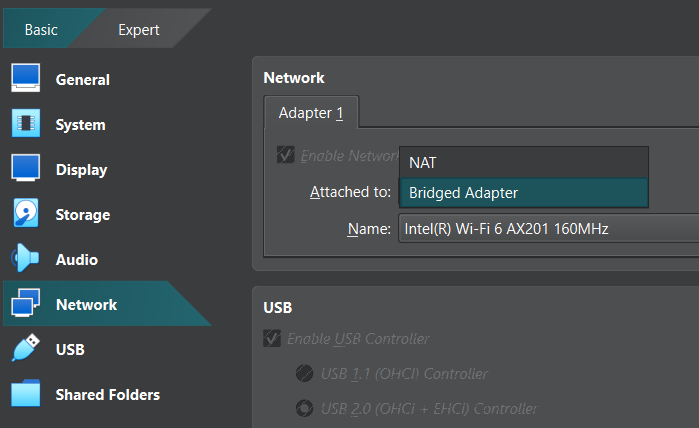This screenshot has height=428, width=699.
Task: Select the Network monitors icon
Action: (x=25, y=303)
